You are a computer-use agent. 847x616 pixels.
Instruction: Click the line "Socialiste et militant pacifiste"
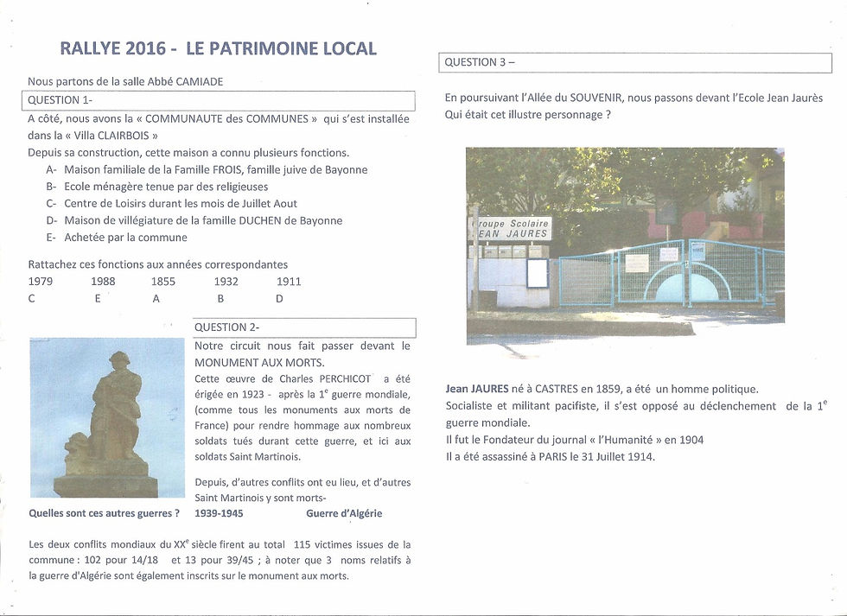[636, 406]
